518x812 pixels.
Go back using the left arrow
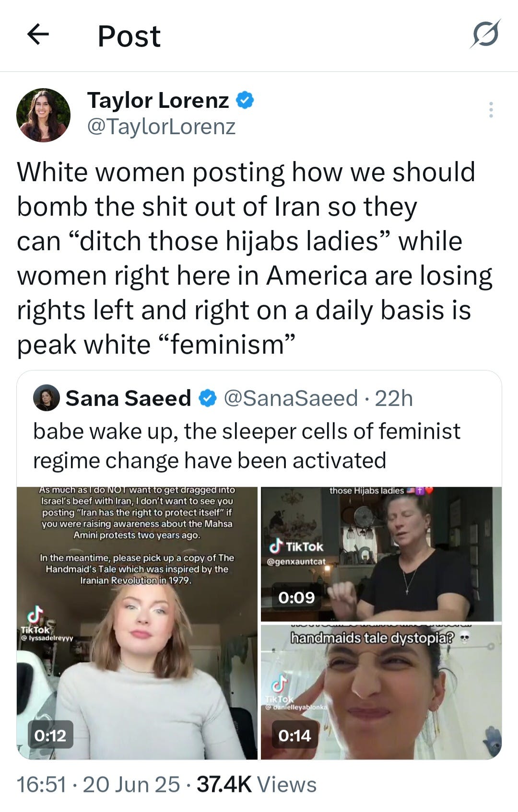[38, 35]
